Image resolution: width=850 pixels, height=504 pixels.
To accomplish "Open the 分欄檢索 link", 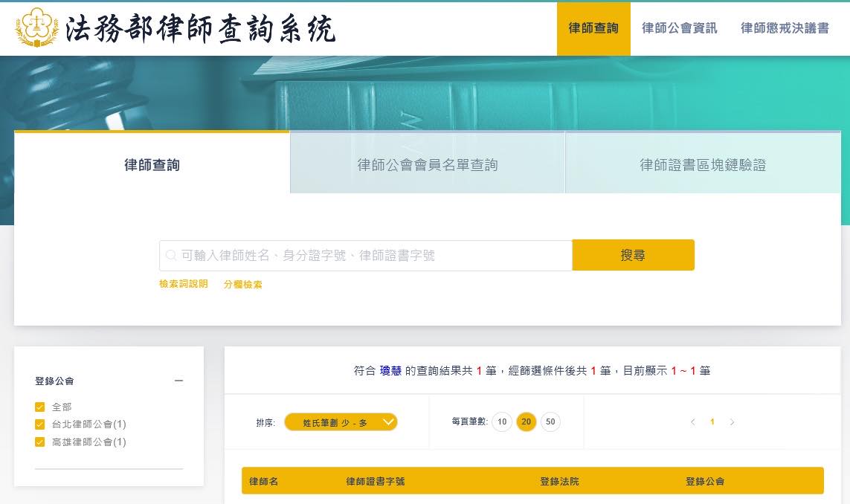I will (243, 284).
